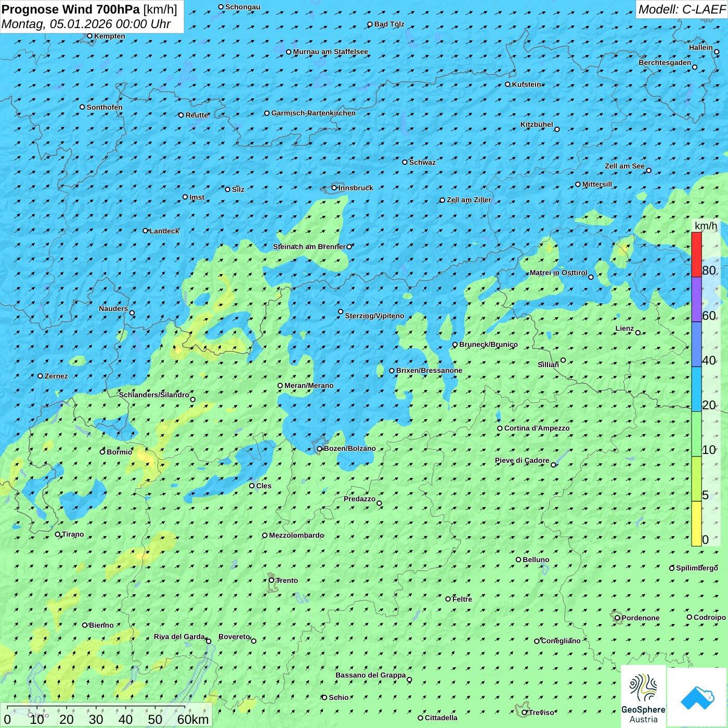Select the Belluno city marker circle
This screenshot has height=728, width=728.
518,560
